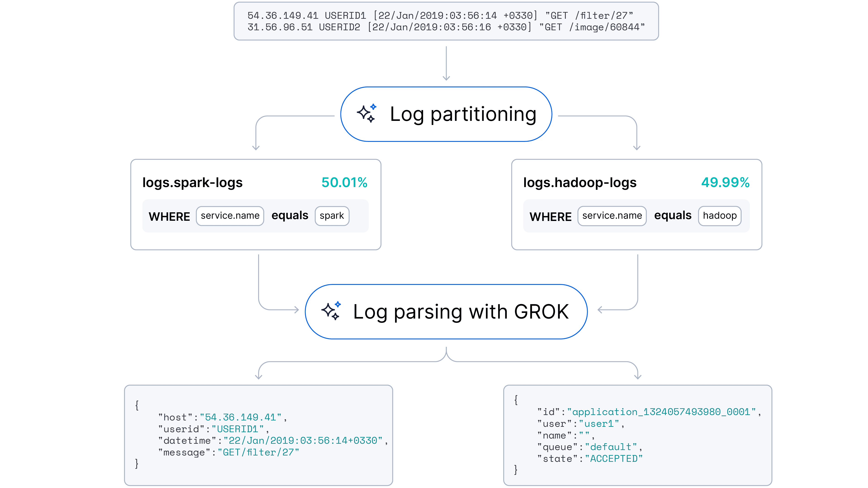Click the ACCEPTED state value
Viewport: 868px width, 488px height.
tap(614, 459)
